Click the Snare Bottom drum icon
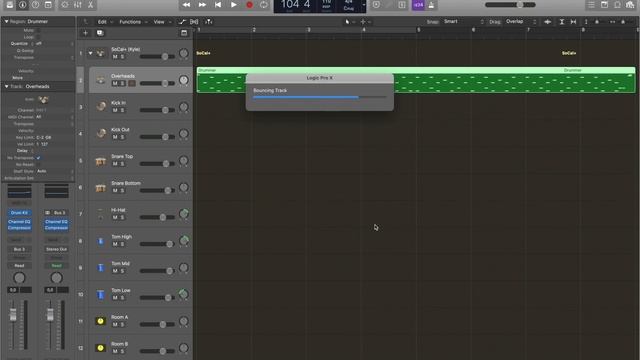The height and width of the screenshot is (360, 640). pyautogui.click(x=100, y=188)
